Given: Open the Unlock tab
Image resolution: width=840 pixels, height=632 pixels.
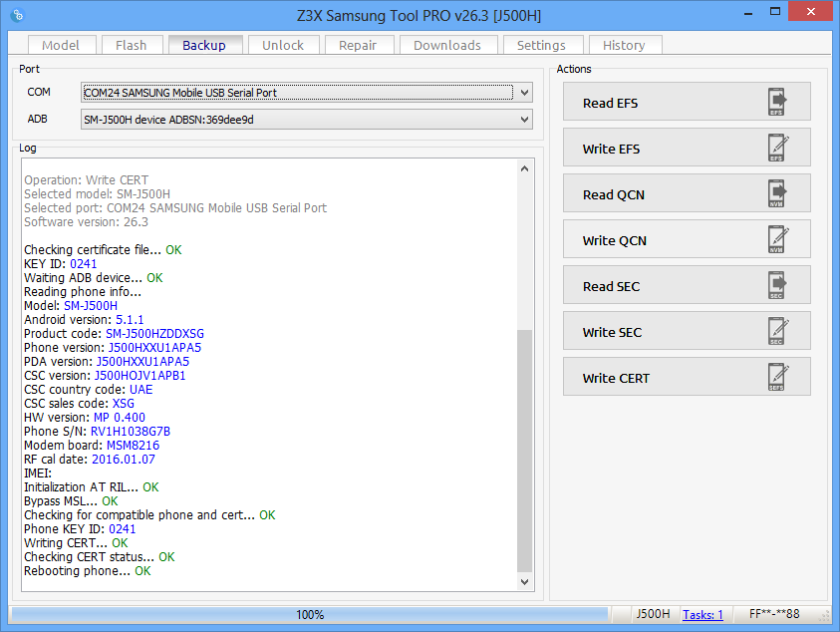Looking at the screenshot, I should pos(283,45).
